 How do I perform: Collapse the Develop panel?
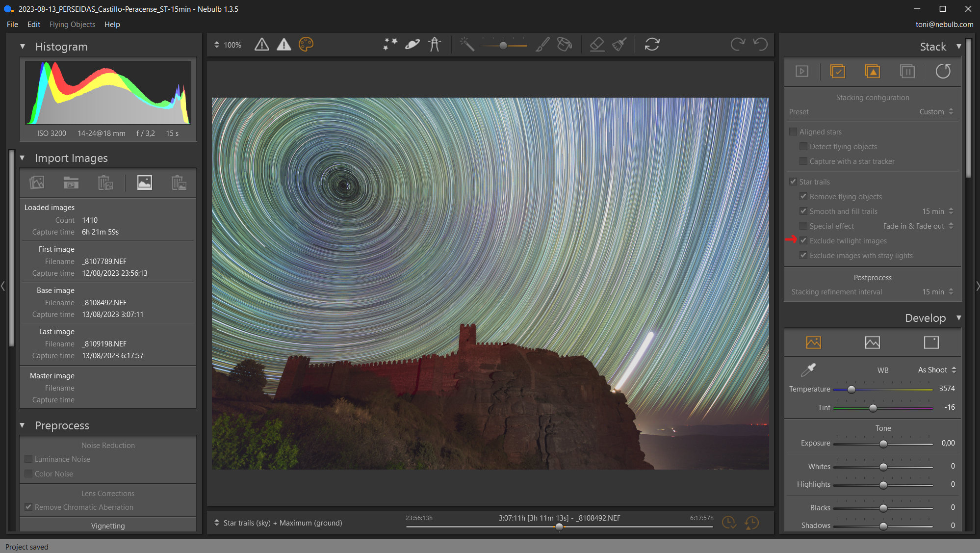click(x=958, y=318)
